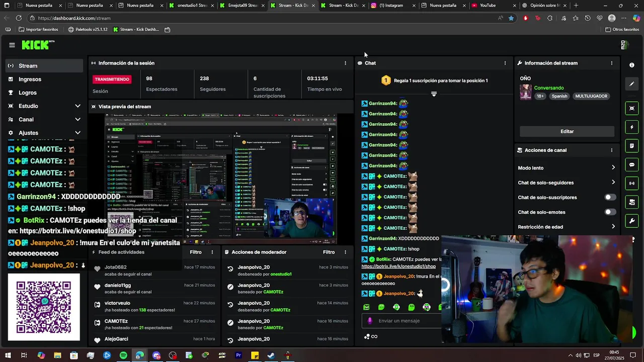The height and width of the screenshot is (362, 644).
Task: Open the botrix.live shop link in chat
Action: (398, 266)
